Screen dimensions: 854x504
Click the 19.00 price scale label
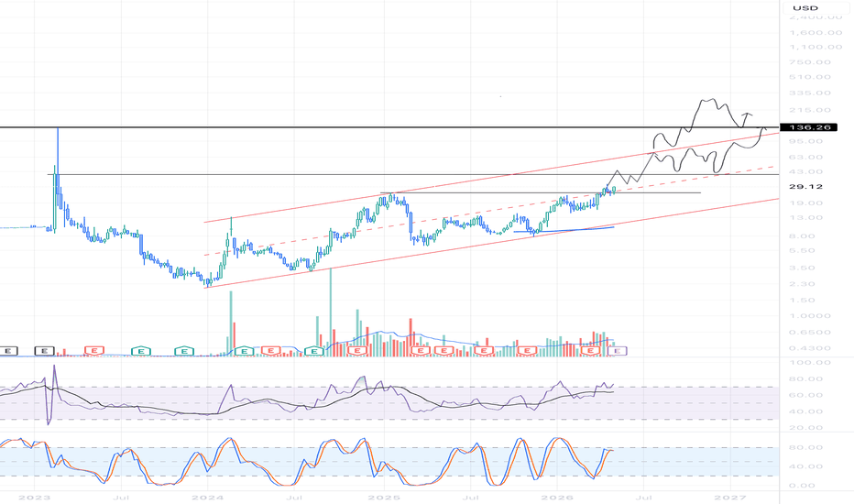[x=805, y=203]
